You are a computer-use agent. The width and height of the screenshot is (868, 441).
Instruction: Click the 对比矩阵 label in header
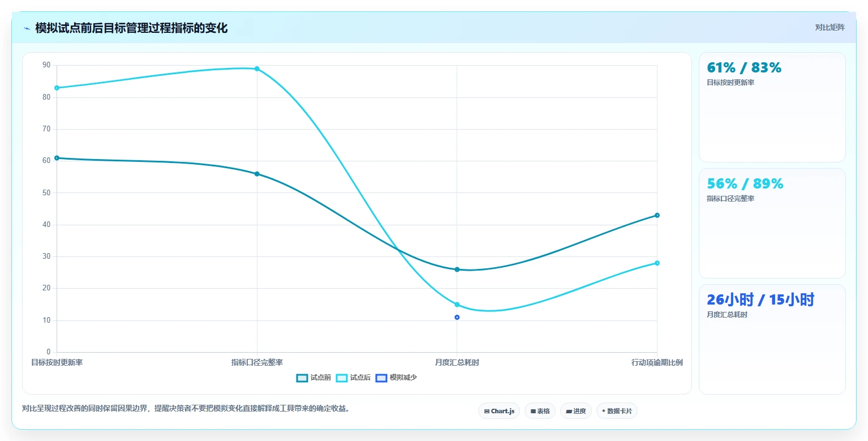pyautogui.click(x=830, y=28)
